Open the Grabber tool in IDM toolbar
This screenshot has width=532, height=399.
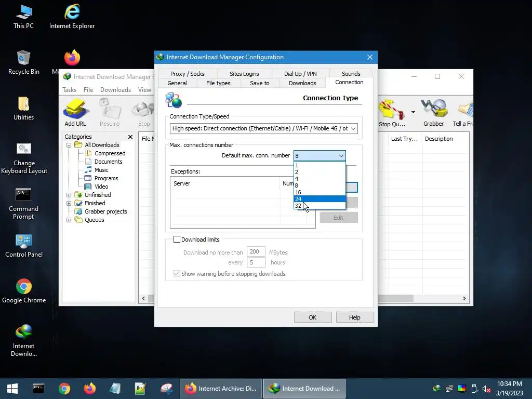[434, 113]
